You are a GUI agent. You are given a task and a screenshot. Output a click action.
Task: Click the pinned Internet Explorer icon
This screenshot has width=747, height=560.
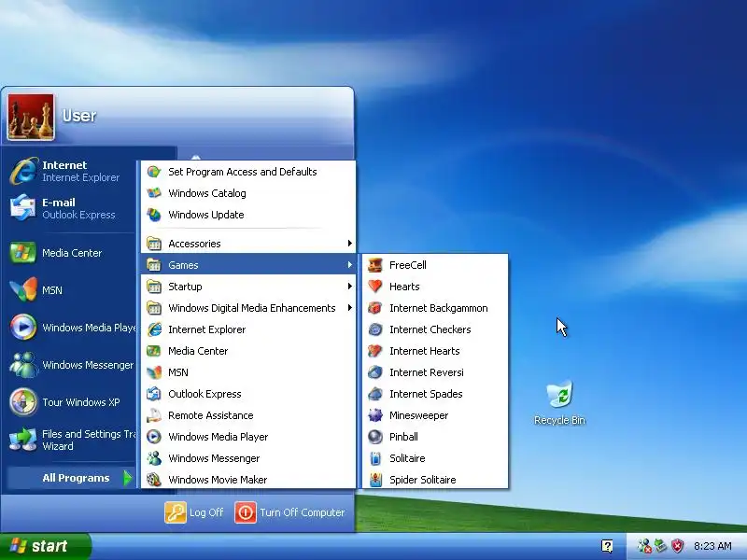click(24, 171)
